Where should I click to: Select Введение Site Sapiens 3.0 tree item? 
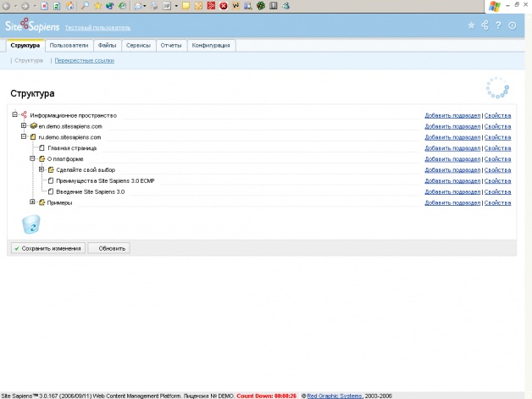click(x=96, y=191)
